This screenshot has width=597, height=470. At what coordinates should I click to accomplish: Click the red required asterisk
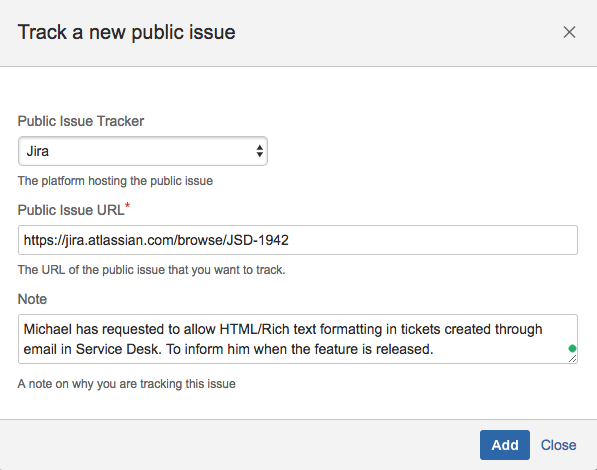[128, 206]
